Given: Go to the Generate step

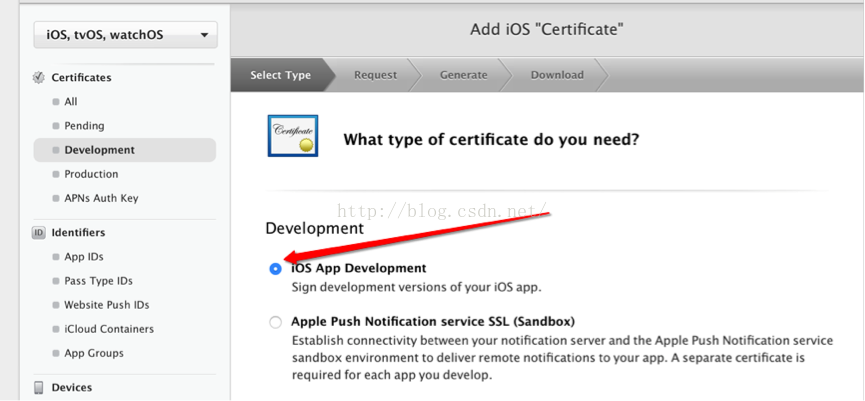Looking at the screenshot, I should coord(463,75).
